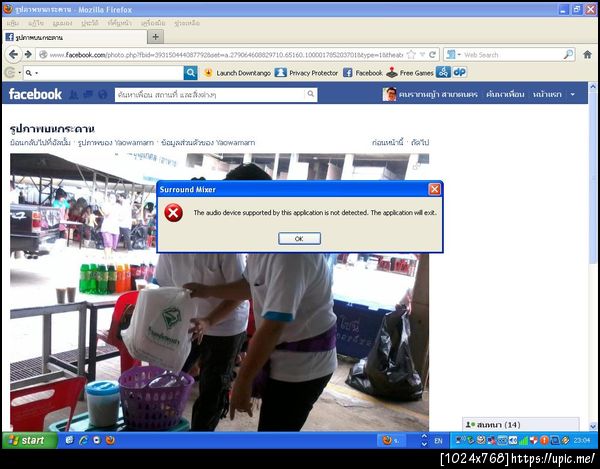The width and height of the screenshot is (600, 469).
Task: Open Facebook messages icon
Action: pyautogui.click(x=88, y=94)
